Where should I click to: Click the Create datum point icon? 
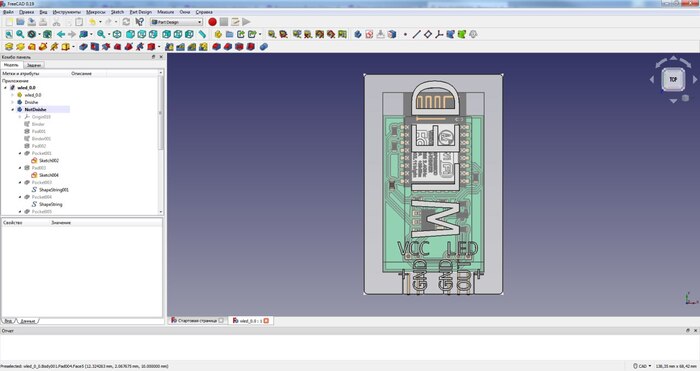(x=405, y=34)
